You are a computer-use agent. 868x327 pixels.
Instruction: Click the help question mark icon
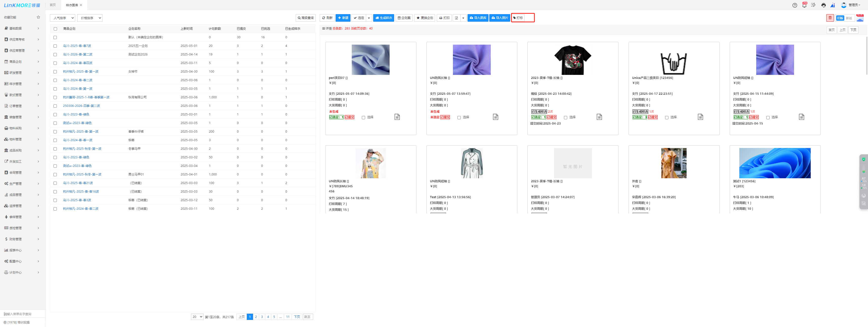pos(795,5)
